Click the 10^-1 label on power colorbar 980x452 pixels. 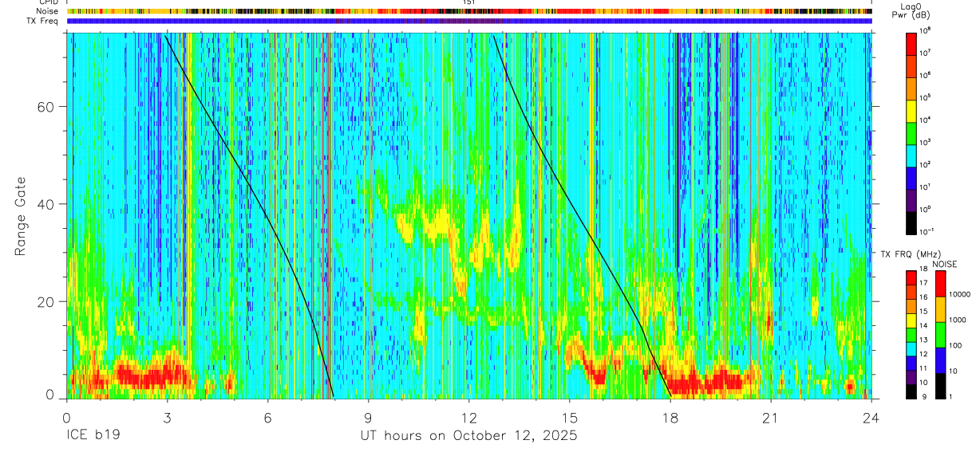[x=927, y=232]
